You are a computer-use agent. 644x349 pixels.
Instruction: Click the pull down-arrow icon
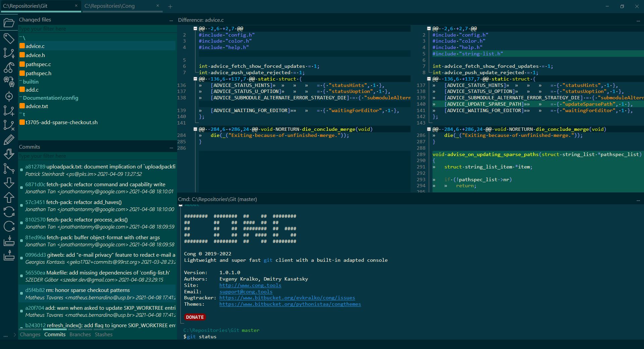click(x=9, y=184)
